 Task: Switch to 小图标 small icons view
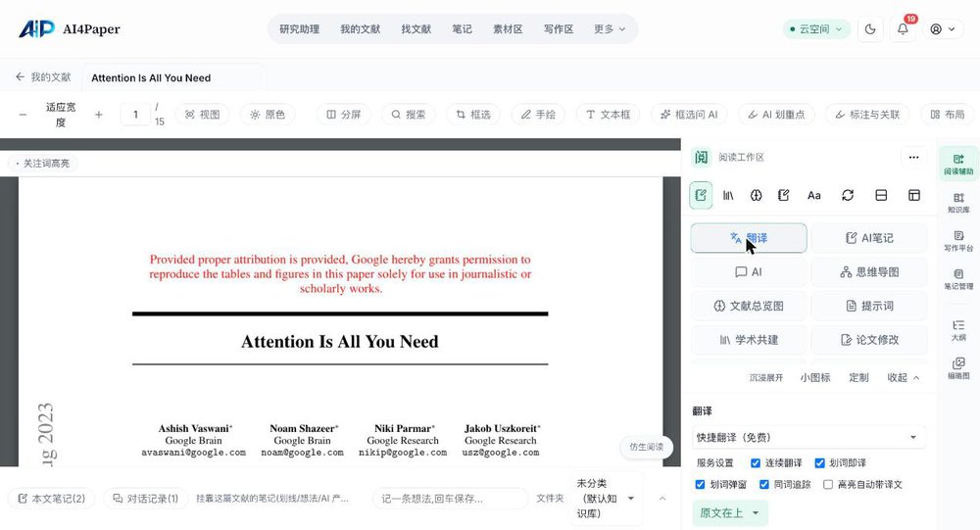tap(815, 377)
